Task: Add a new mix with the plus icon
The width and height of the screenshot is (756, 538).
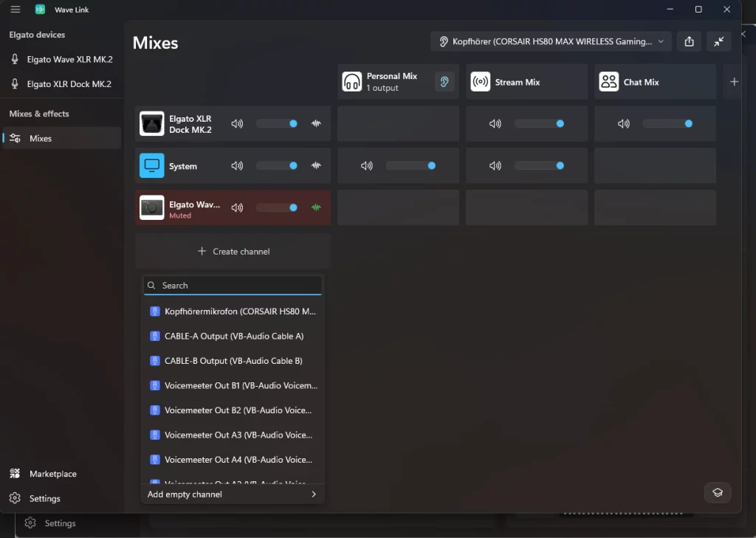Action: (x=734, y=82)
